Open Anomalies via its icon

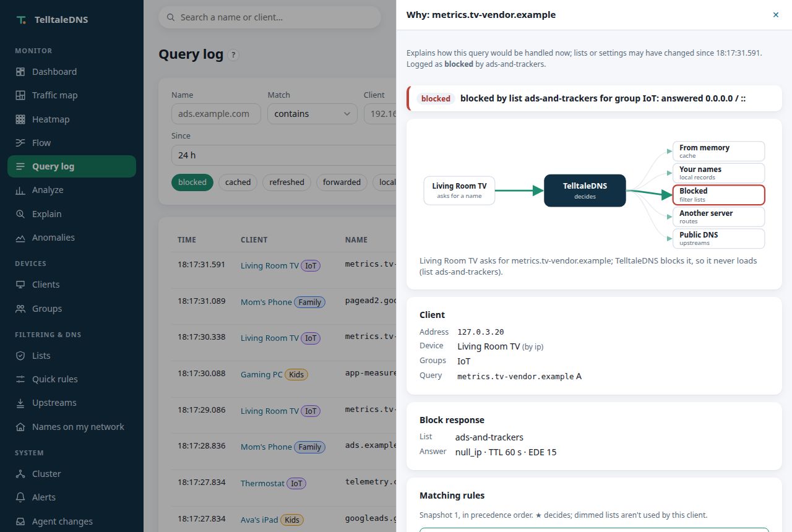20,238
